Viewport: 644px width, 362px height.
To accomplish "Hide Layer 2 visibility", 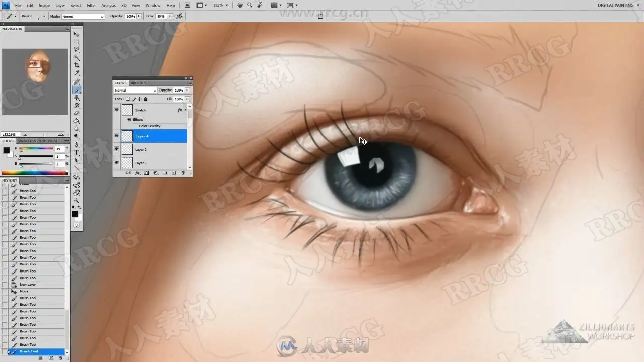I will pyautogui.click(x=117, y=149).
